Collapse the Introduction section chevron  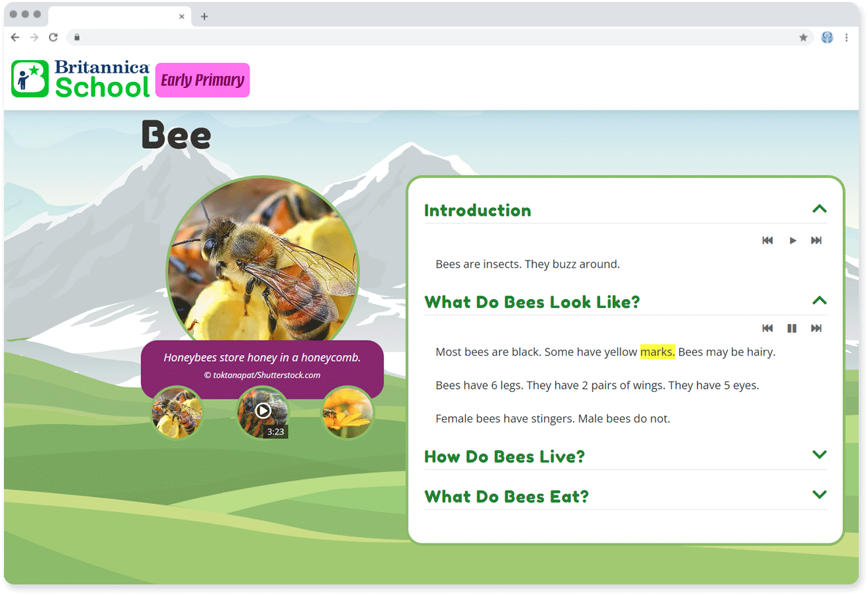coord(819,209)
